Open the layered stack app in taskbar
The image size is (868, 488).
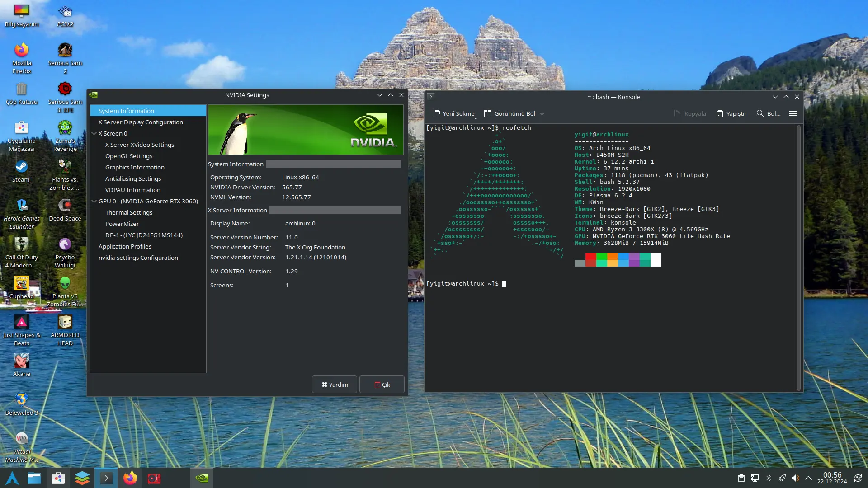[82, 478]
